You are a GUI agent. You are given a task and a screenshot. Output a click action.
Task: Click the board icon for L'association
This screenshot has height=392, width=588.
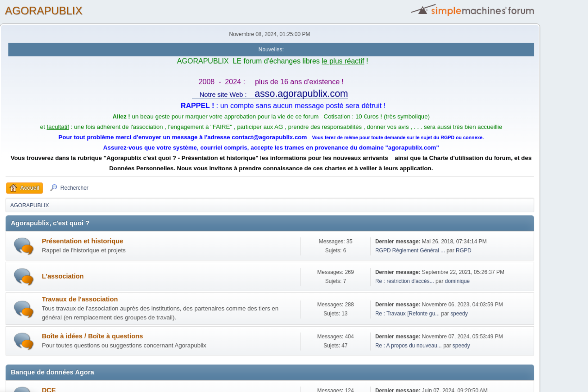coord(24,277)
